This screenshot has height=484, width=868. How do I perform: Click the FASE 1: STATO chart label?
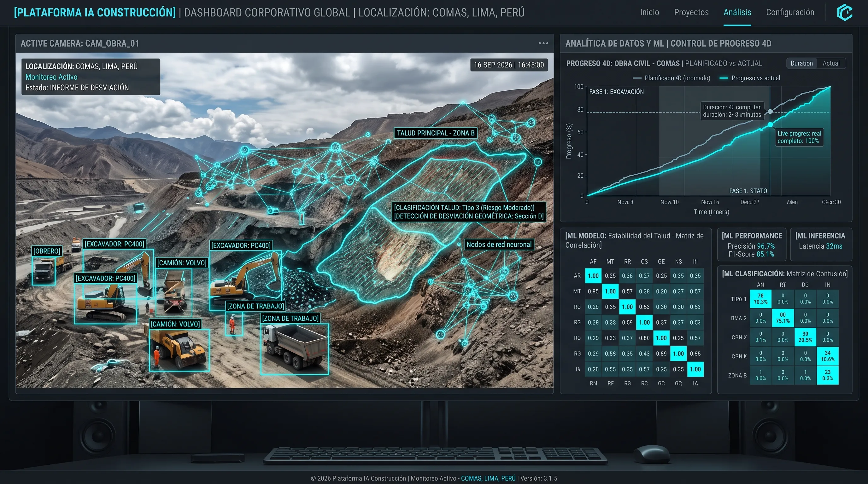pos(748,191)
